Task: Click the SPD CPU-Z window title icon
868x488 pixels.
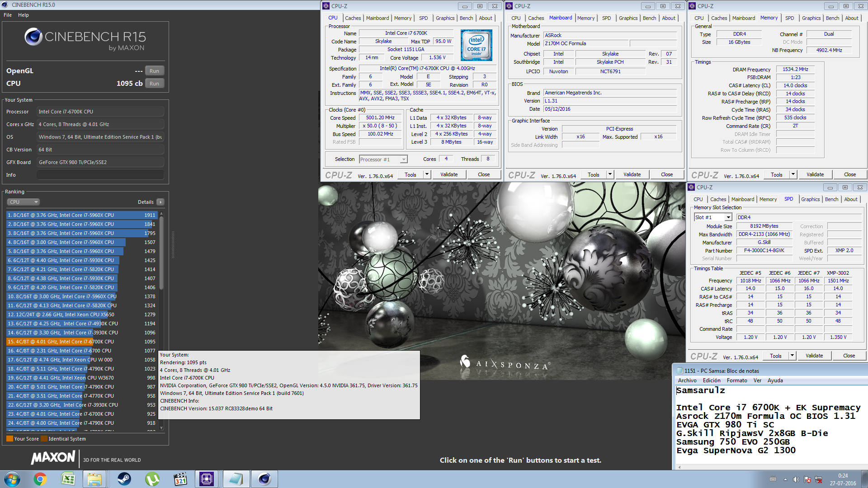Action: coord(691,187)
